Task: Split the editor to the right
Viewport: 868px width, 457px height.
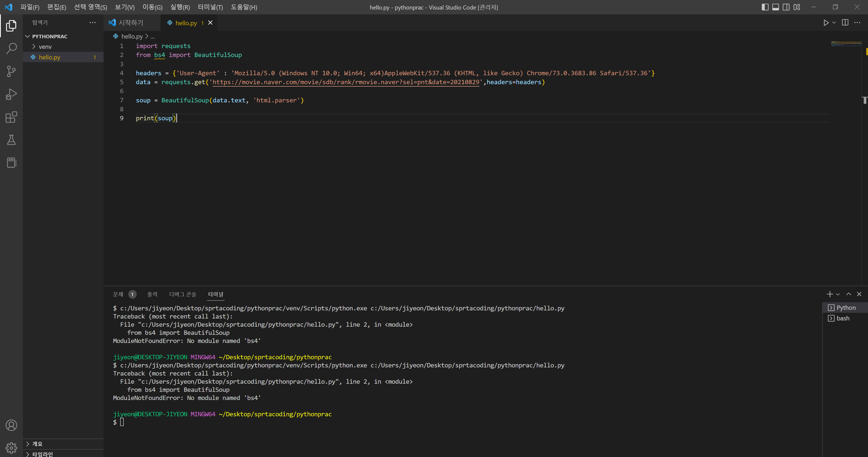Action: (x=845, y=23)
